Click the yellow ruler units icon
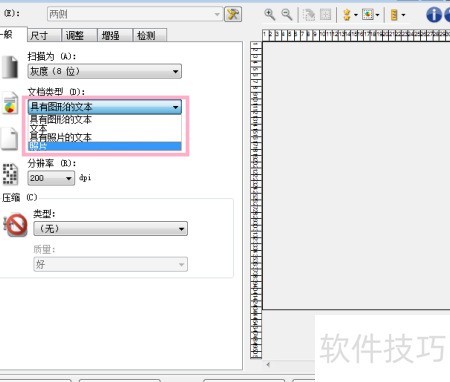 pos(394,15)
